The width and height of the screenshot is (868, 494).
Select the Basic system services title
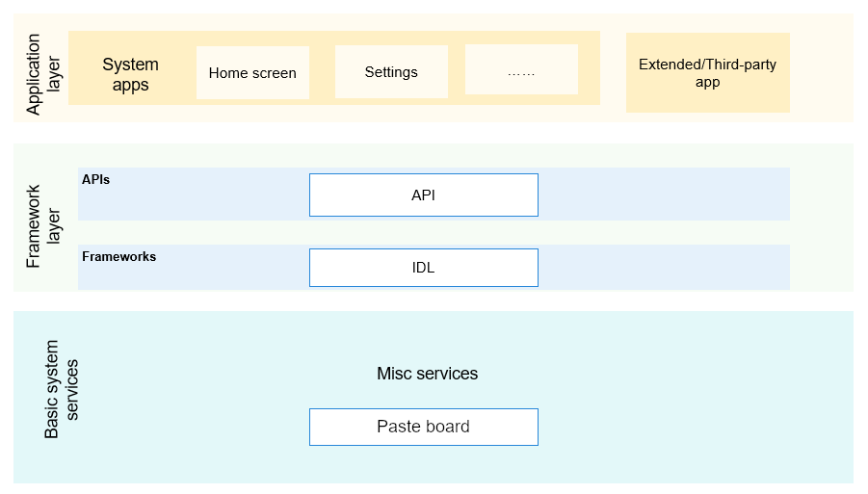coord(61,389)
